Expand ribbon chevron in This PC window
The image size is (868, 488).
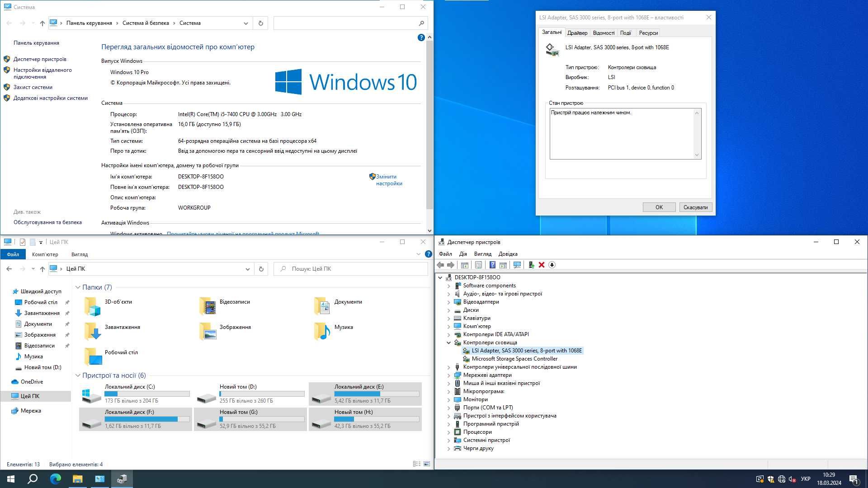(x=418, y=254)
